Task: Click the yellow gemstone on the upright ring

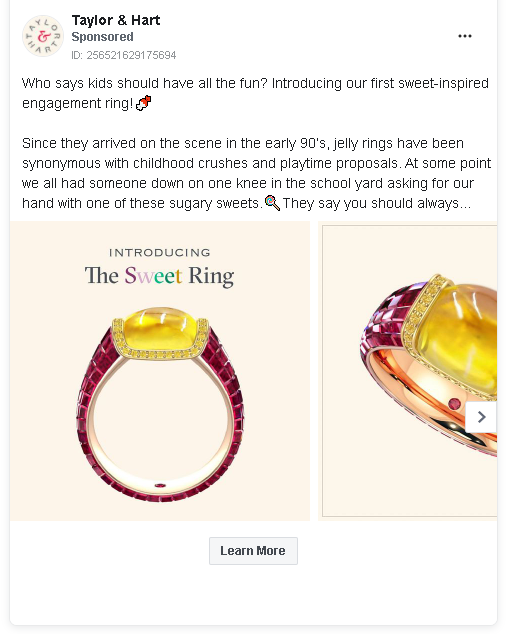Action: 160,329
